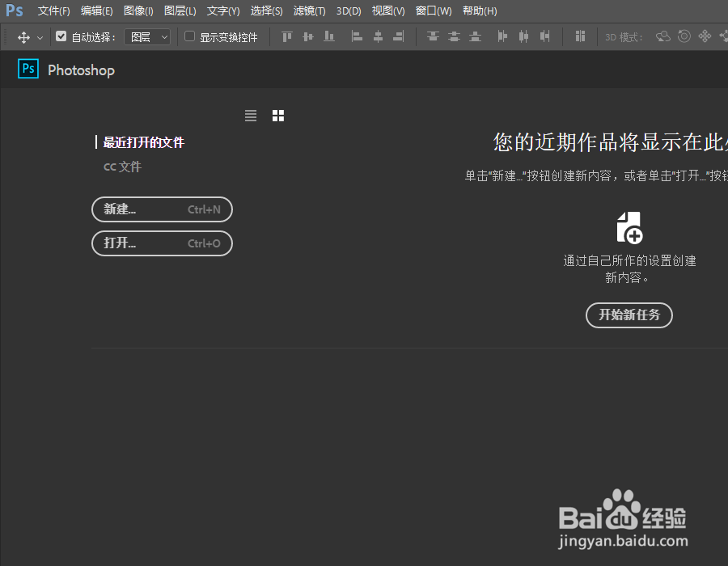Screen dimensions: 728x566
Task: Click the Ps application logo in menu bar
Action: click(14, 11)
